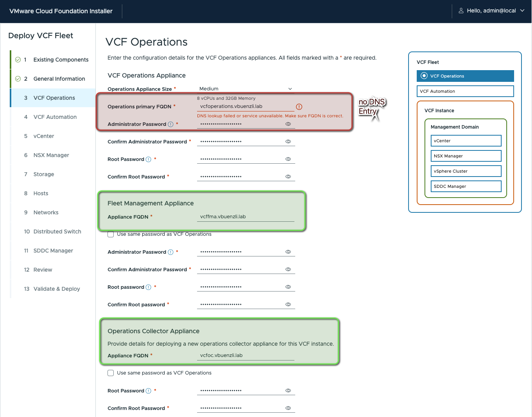Open step 4 VCF Automation
Image resolution: width=532 pixels, height=417 pixels.
click(53, 117)
